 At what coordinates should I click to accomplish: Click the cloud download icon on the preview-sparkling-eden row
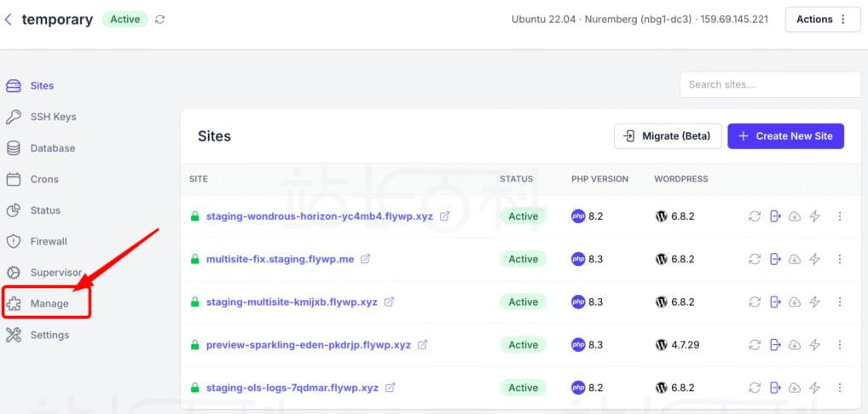click(795, 345)
